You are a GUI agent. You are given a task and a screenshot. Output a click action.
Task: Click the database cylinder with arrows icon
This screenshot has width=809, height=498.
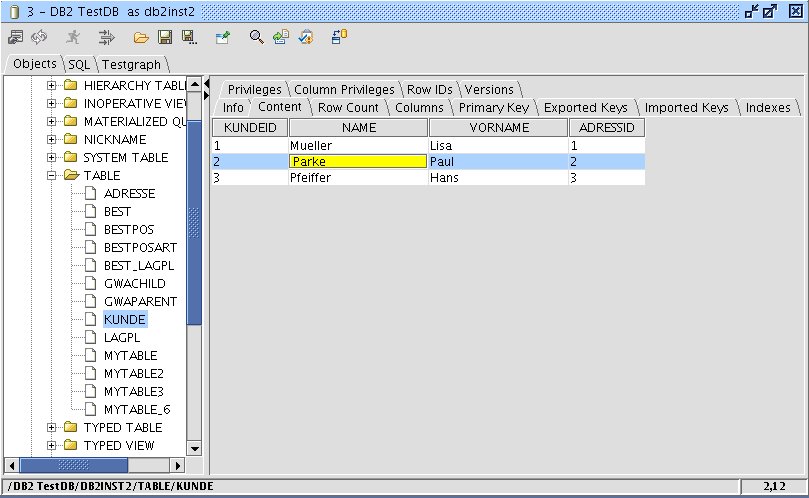point(339,37)
